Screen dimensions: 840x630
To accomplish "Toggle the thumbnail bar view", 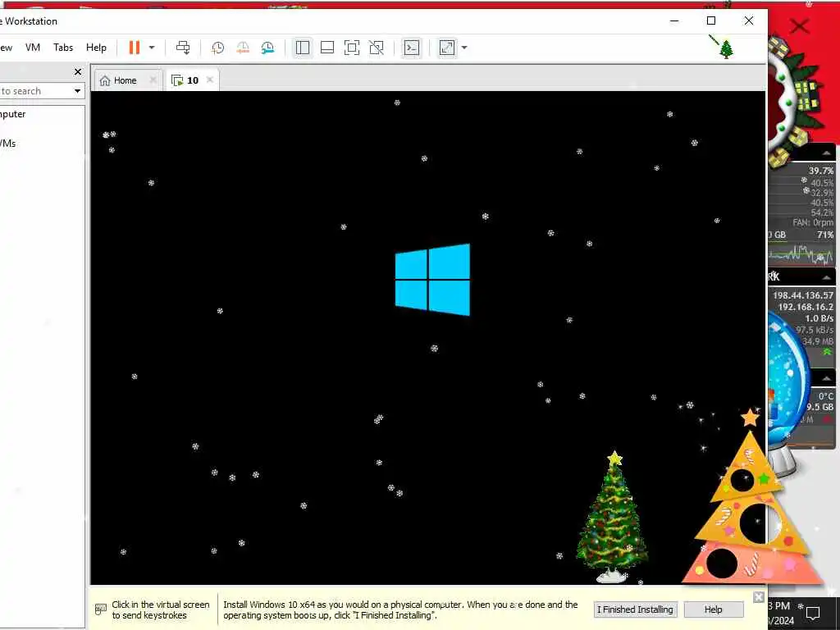I will click(x=327, y=48).
